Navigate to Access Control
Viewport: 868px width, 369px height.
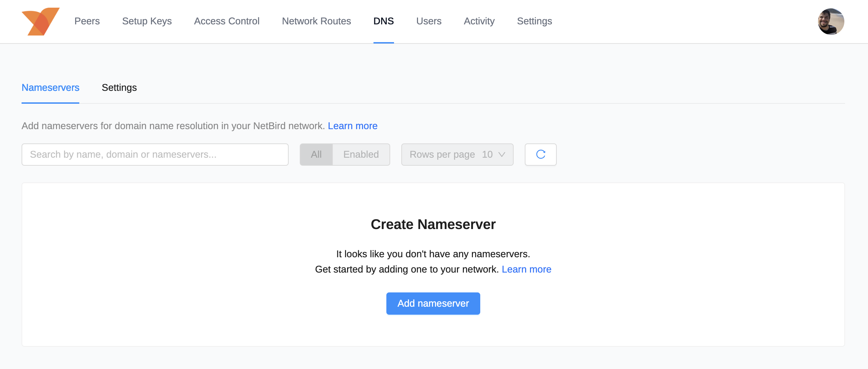pos(227,21)
